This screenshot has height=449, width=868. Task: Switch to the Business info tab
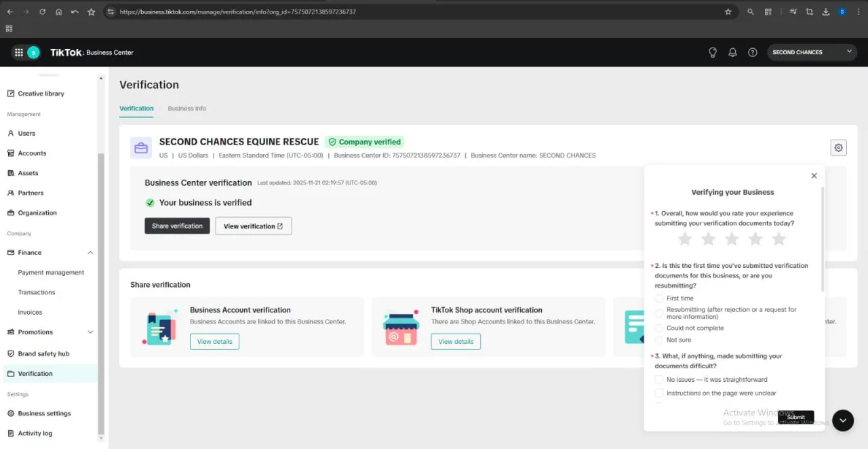tap(187, 109)
